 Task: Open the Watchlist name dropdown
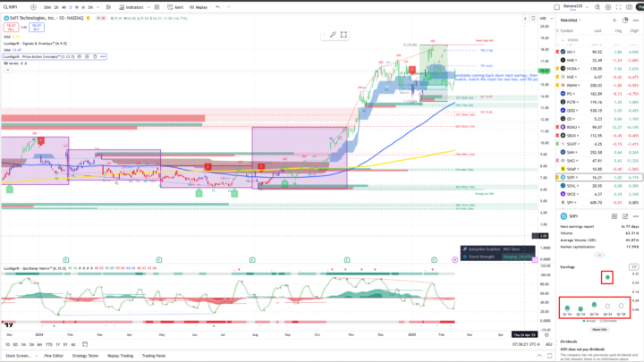click(571, 20)
